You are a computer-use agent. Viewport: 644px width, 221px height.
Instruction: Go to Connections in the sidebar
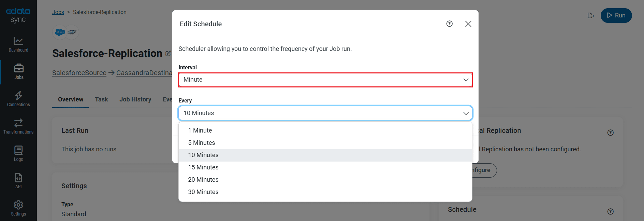click(x=18, y=99)
